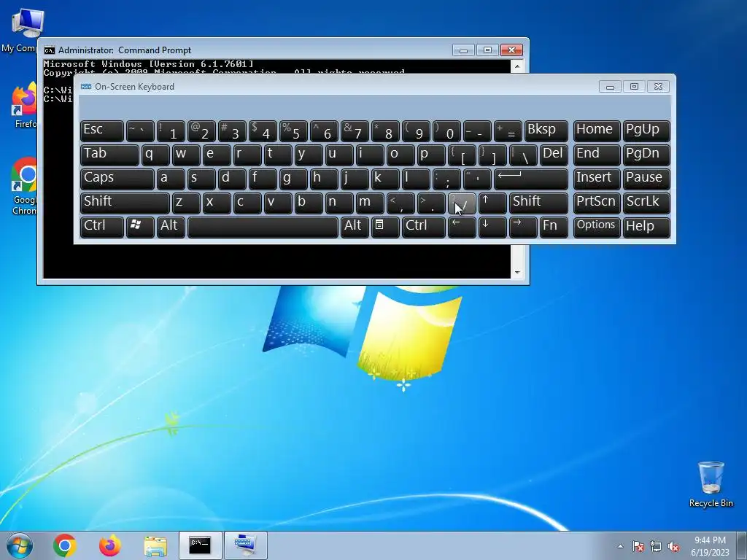Viewport: 747px width, 560px height.
Task: Click the left arrow key
Action: click(462, 227)
